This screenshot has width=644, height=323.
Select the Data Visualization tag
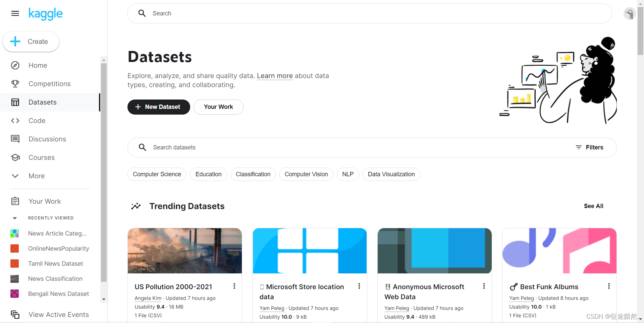[x=391, y=174]
